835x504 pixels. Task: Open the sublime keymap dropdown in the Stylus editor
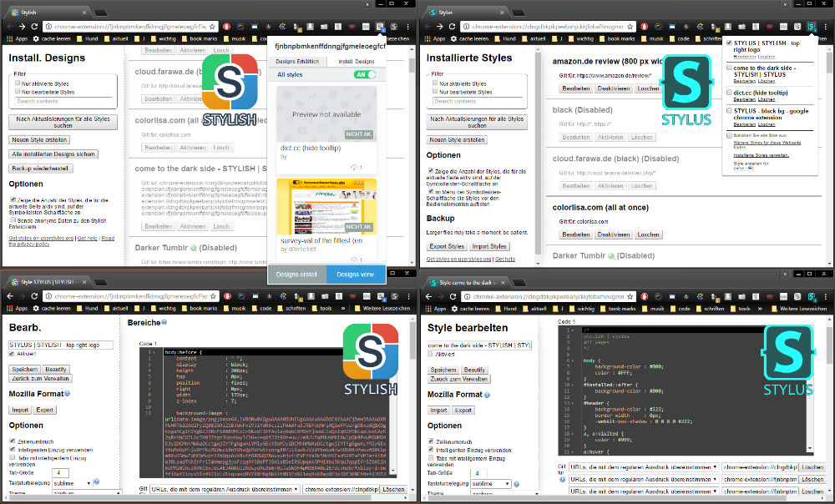click(490, 483)
